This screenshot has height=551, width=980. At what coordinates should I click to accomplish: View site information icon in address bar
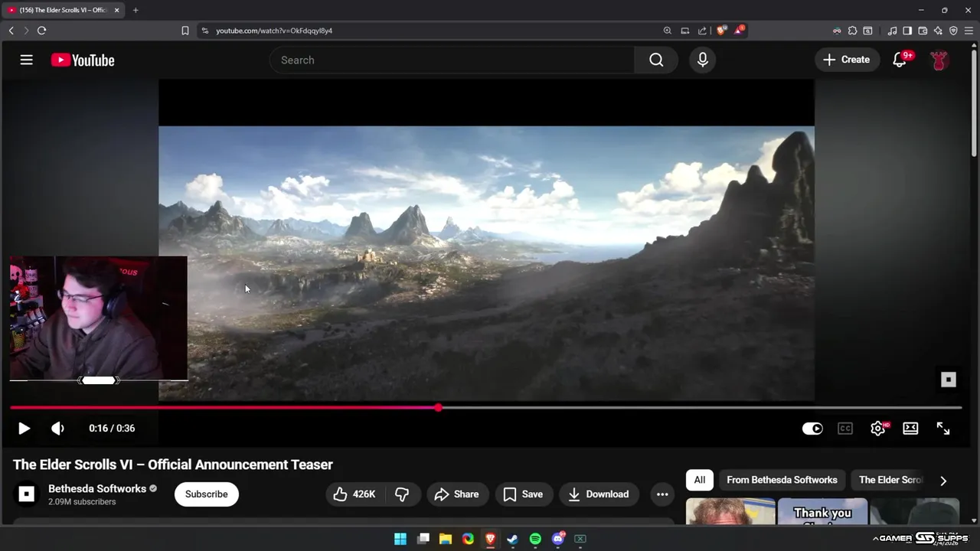(x=204, y=31)
